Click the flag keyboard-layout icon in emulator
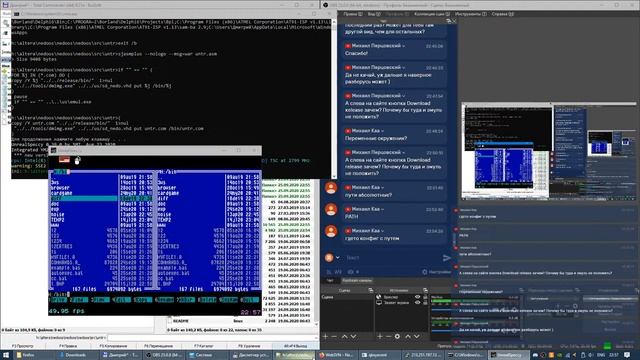Image resolution: width=640 pixels, height=360 pixels. pyautogui.click(x=64, y=160)
